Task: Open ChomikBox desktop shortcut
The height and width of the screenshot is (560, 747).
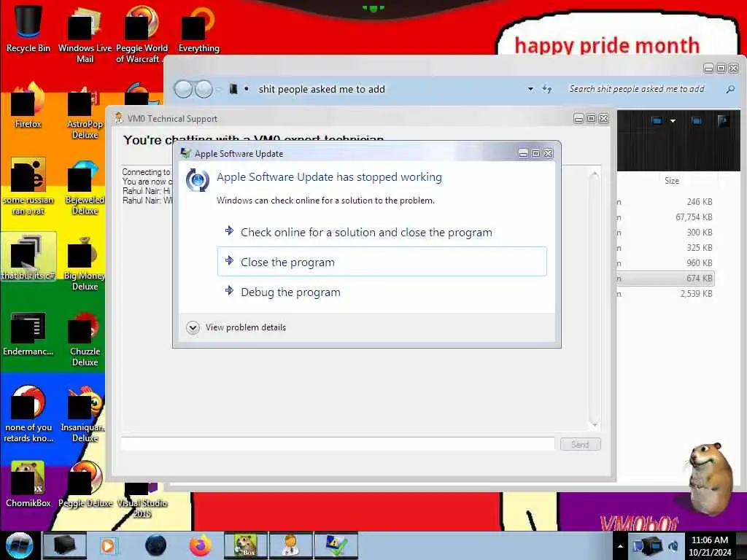Action: (x=28, y=483)
